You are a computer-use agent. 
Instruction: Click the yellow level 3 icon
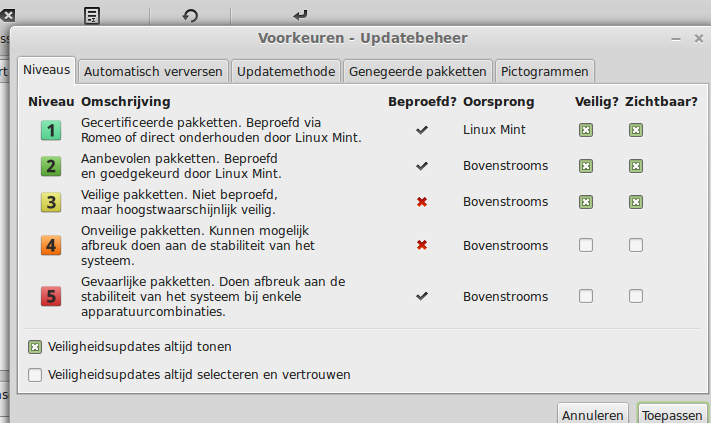coord(51,202)
